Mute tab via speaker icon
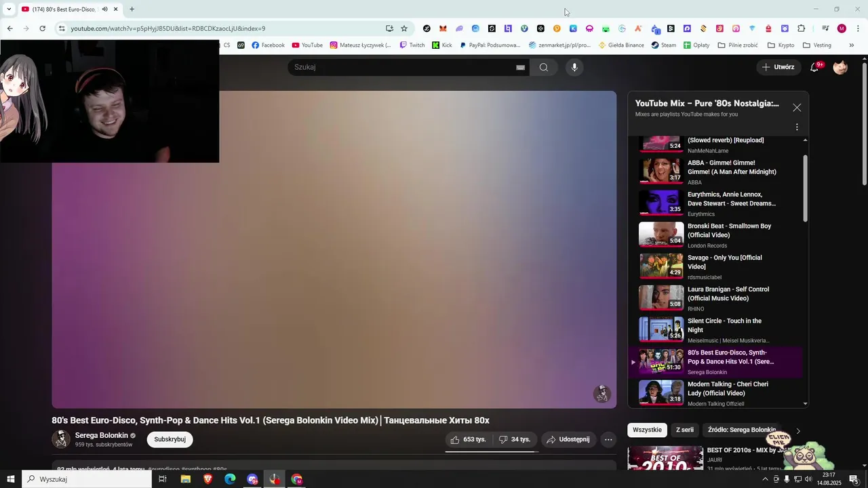Viewport: 868px width, 488px height. tap(104, 9)
